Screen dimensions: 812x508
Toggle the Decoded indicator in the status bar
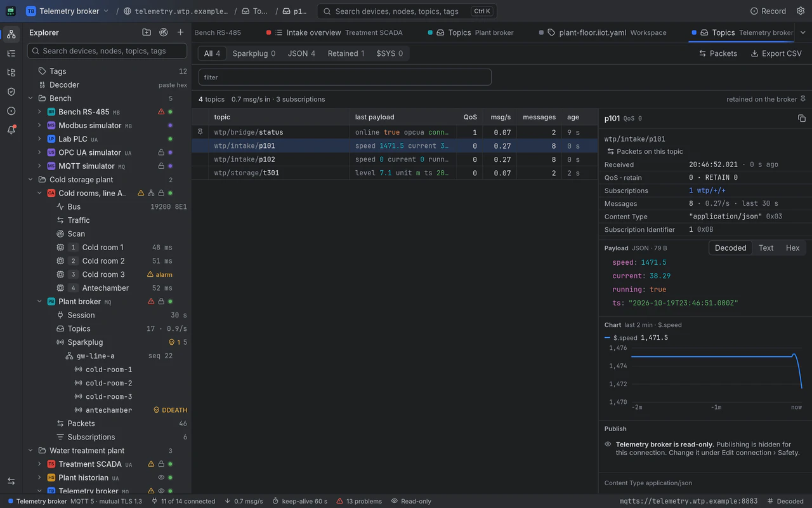pos(785,501)
